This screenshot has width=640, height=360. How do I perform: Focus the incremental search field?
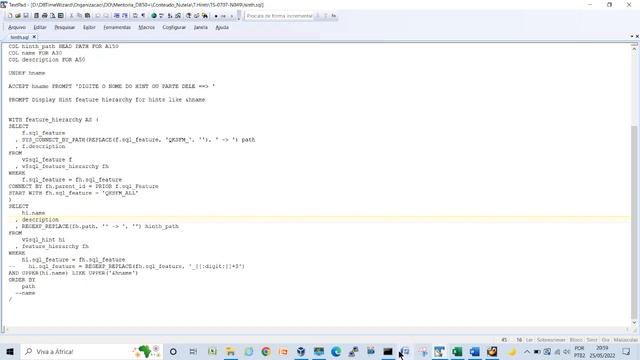pyautogui.click(x=279, y=16)
